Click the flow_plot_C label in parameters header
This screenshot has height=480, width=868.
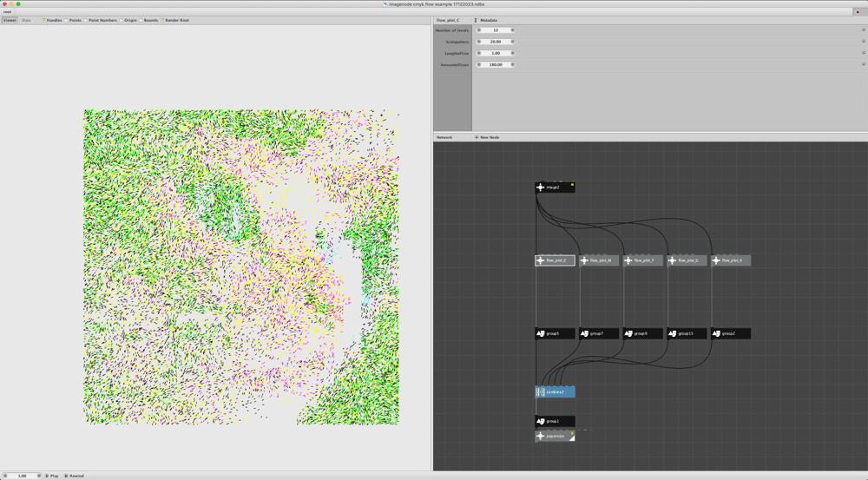[x=448, y=20]
